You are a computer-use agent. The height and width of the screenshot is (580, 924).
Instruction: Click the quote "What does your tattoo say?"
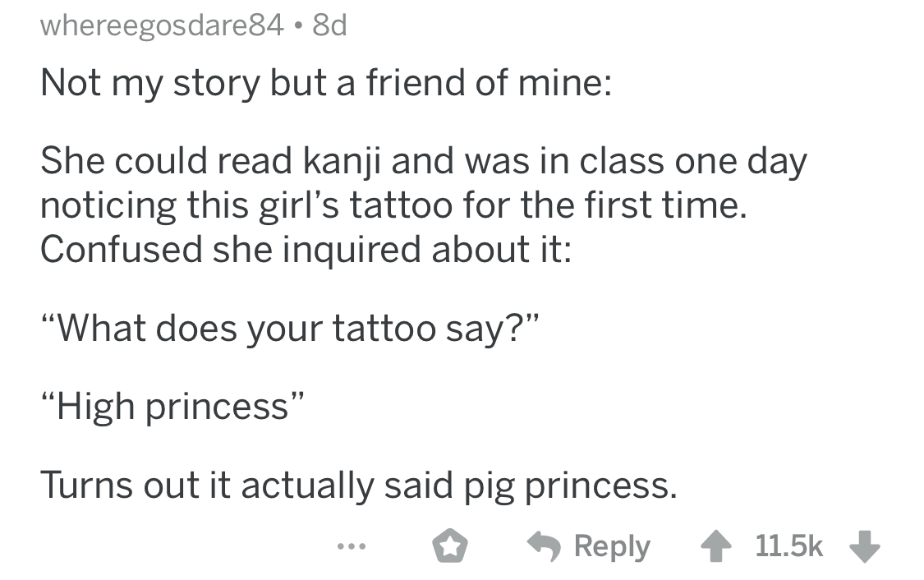click(291, 327)
